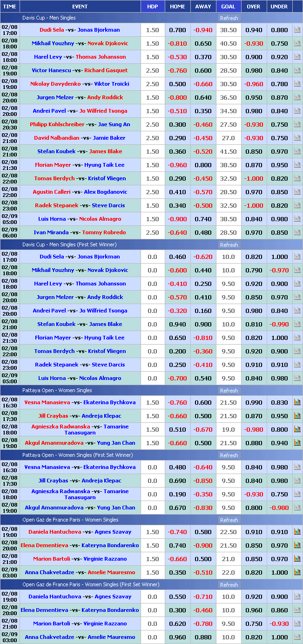Refresh the Davis Cup Men Singles section
This screenshot has width=303, height=644.
click(229, 18)
